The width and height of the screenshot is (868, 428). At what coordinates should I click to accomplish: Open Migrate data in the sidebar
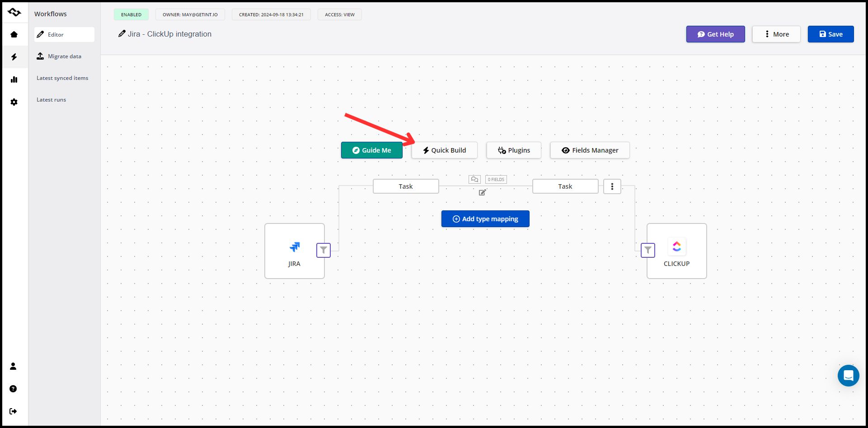pyautogui.click(x=64, y=56)
